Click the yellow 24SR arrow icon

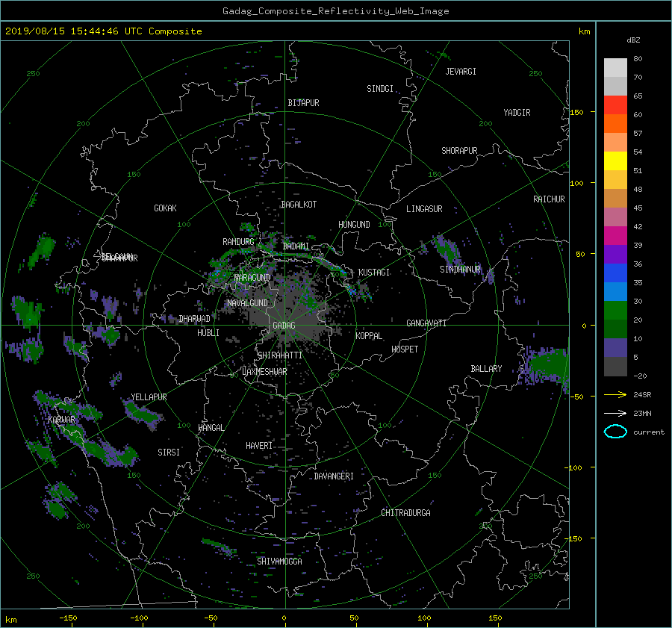(x=615, y=394)
